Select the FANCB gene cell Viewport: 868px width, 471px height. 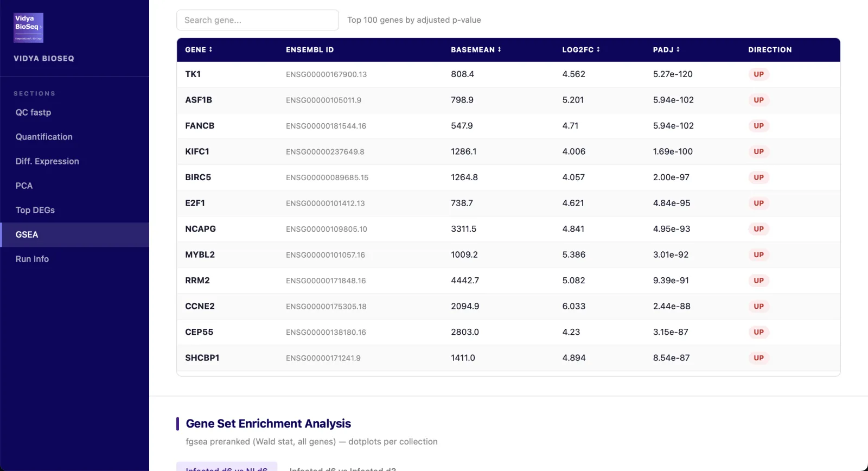click(x=200, y=125)
